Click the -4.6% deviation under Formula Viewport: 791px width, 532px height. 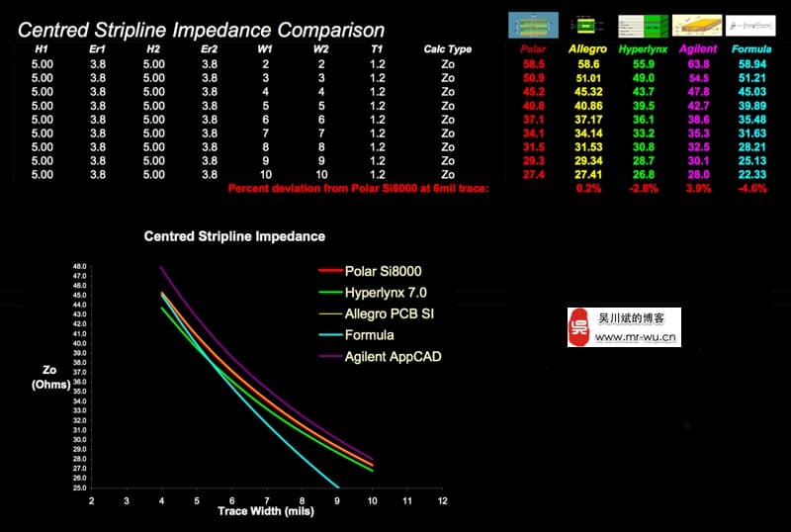(x=752, y=189)
